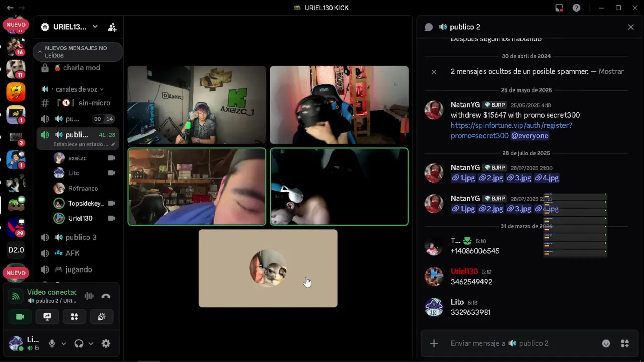The image size is (644, 362).
Task: Open the threads bubble icon in the chat header
Action: (x=429, y=27)
